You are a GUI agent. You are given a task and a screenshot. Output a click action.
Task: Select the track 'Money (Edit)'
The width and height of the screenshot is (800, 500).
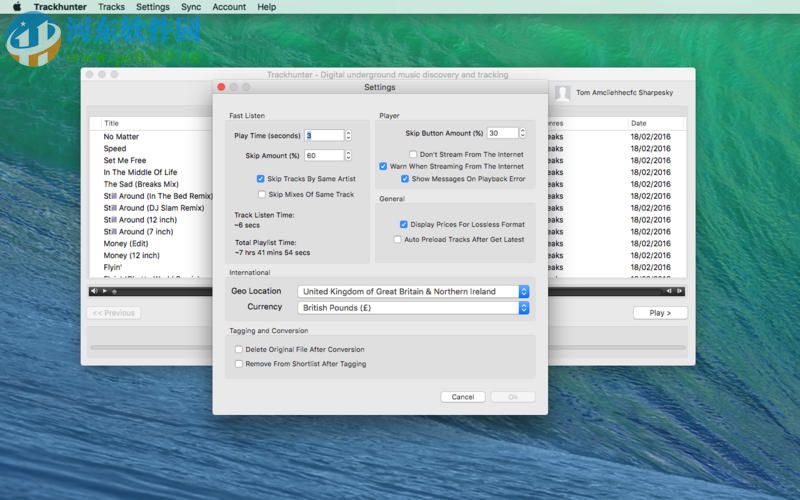pos(126,243)
